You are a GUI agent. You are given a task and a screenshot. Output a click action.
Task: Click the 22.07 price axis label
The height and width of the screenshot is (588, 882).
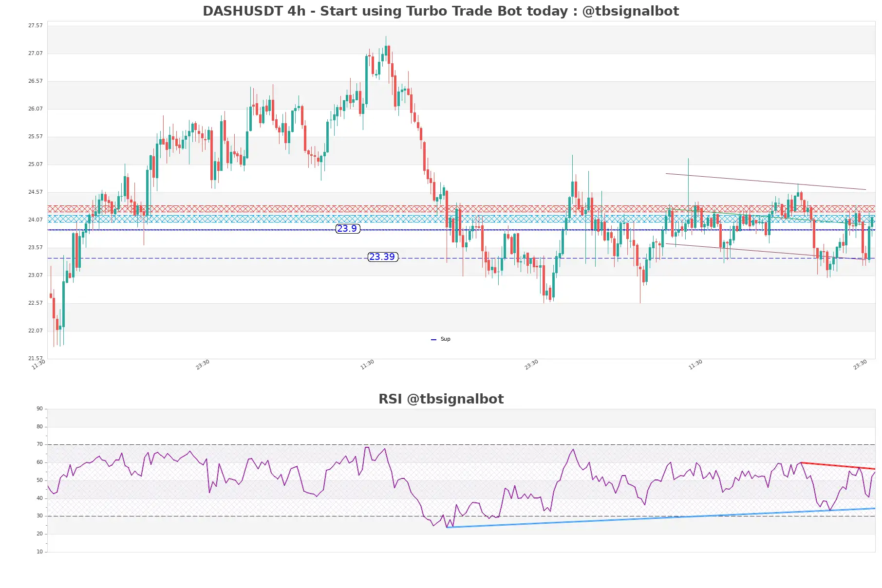click(x=35, y=331)
